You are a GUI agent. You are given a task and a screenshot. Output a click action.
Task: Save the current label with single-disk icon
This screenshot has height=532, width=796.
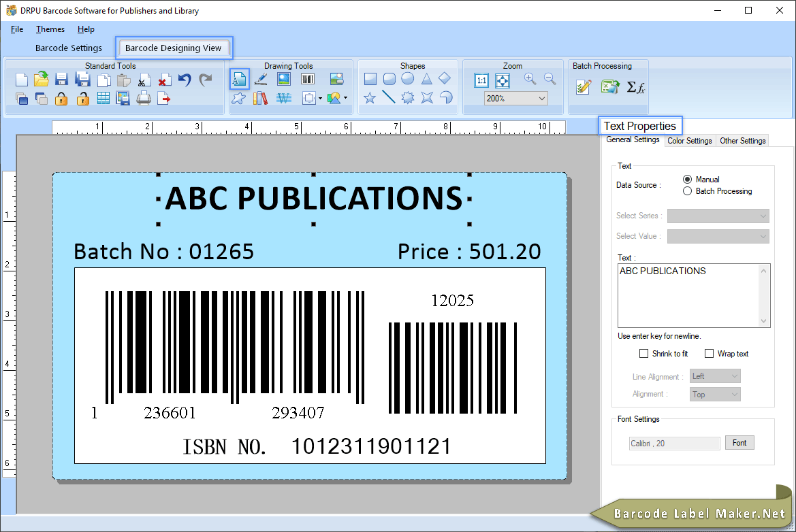[x=61, y=80]
